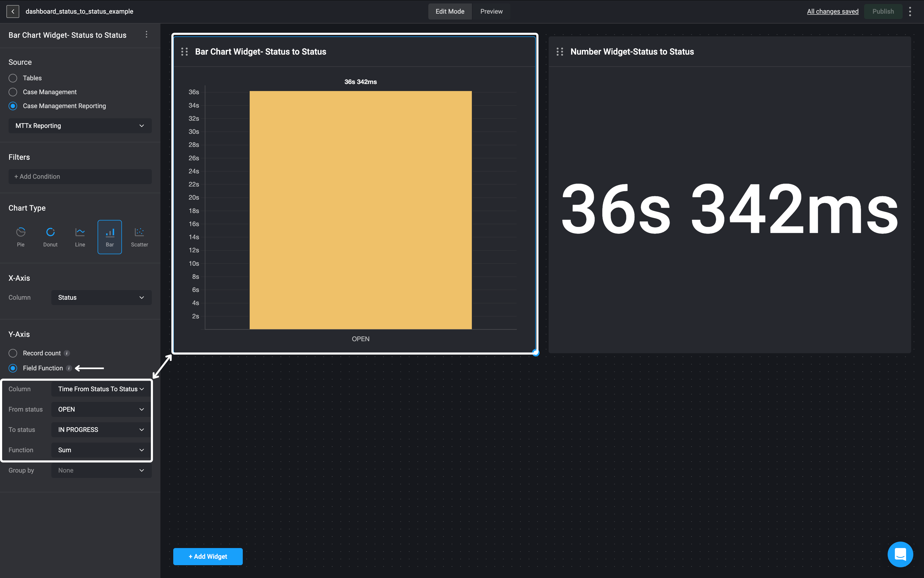Open the widget panel three-dot menu
This screenshot has width=924, height=578.
click(146, 35)
